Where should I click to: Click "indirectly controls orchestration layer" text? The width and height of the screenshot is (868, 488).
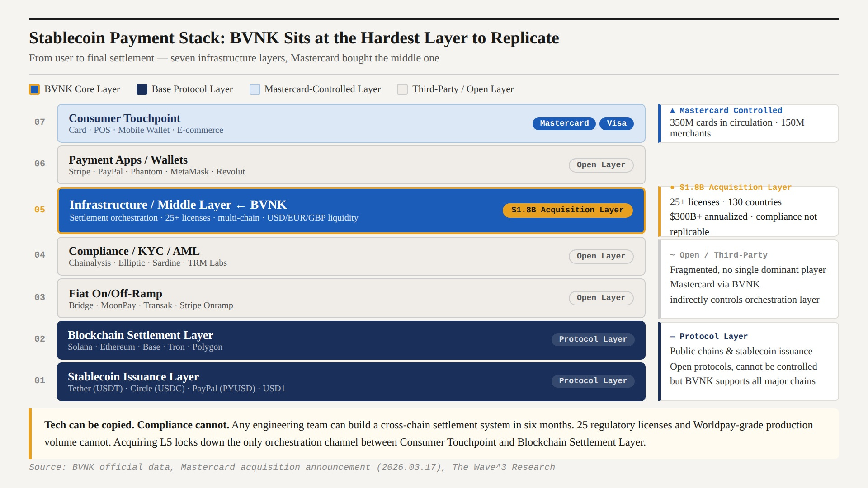(745, 300)
